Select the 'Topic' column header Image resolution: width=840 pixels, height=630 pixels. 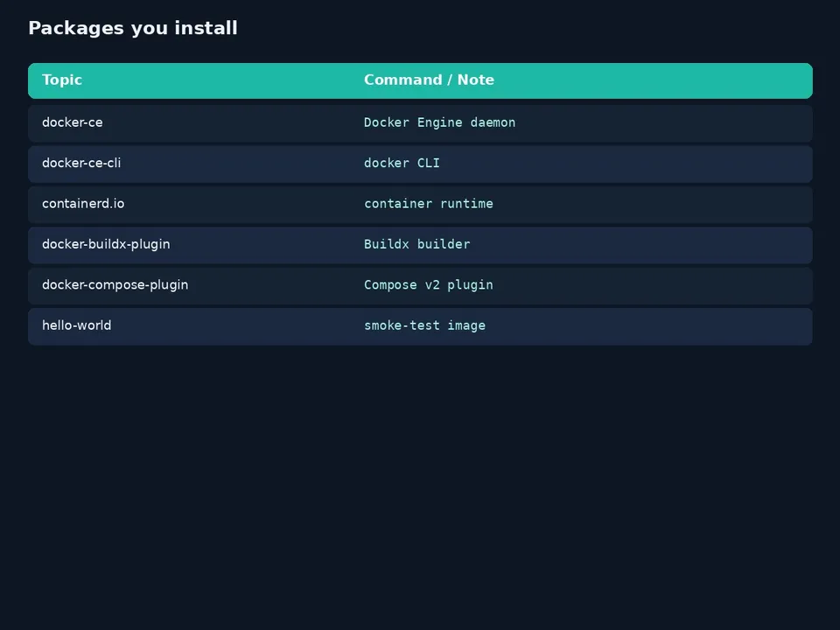click(62, 80)
